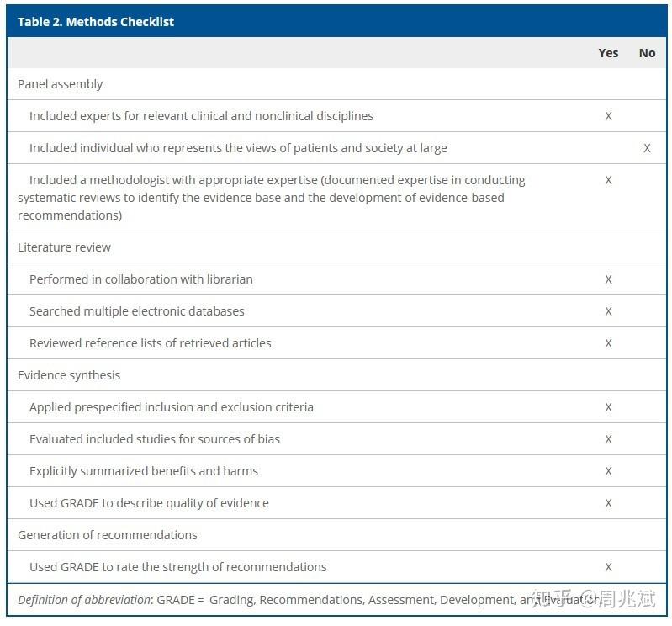Click the X for benefits and harms row
The width and height of the screenshot is (672, 626).
[x=609, y=471]
